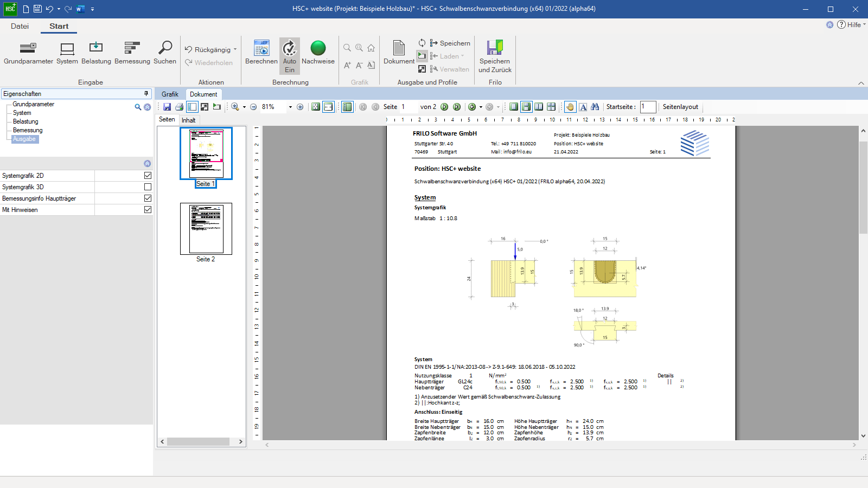Open the Rückgängig dropdown arrow
The image size is (868, 488).
pos(235,49)
